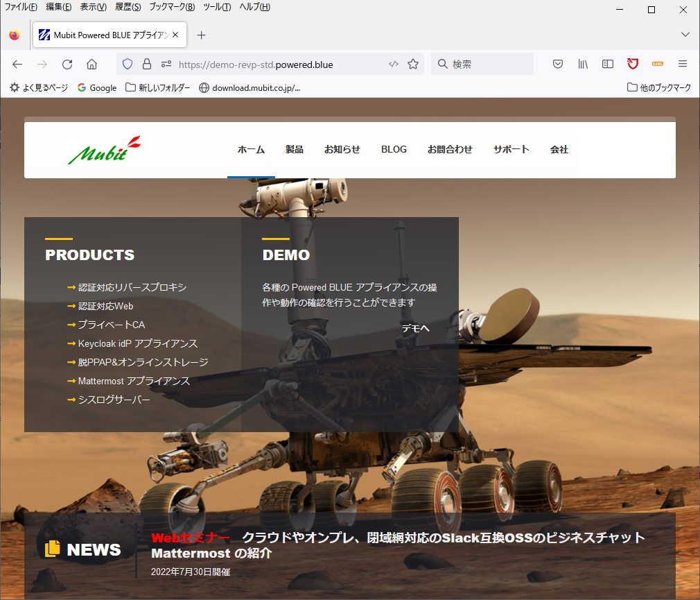The width and height of the screenshot is (700, 600).
Task: Open the browser home page icon
Action: [x=91, y=65]
